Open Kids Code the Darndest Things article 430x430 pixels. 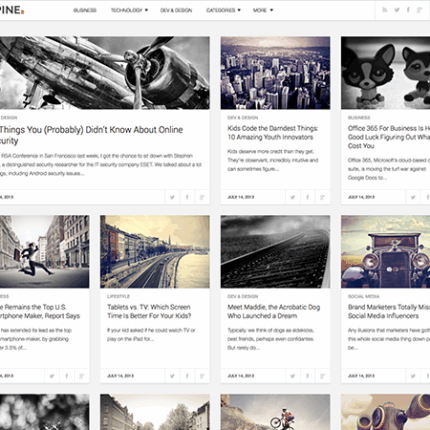click(273, 133)
